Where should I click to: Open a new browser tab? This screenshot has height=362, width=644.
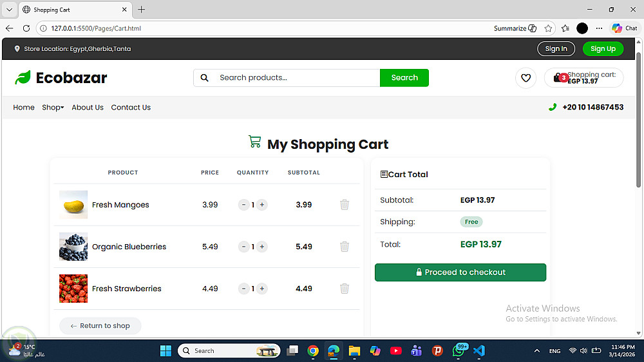pos(141,10)
